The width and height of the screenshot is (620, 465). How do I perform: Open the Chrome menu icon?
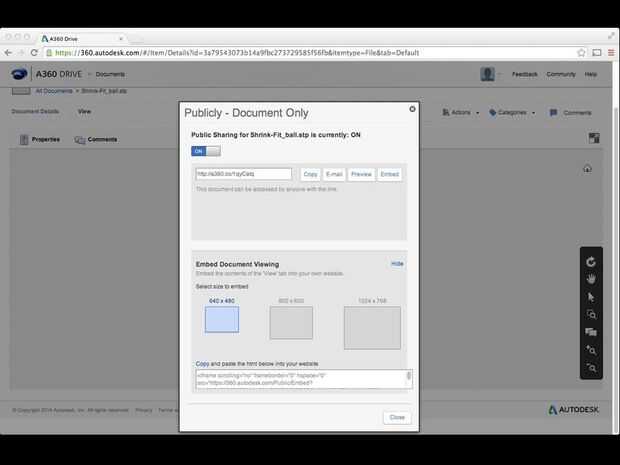click(x=611, y=53)
